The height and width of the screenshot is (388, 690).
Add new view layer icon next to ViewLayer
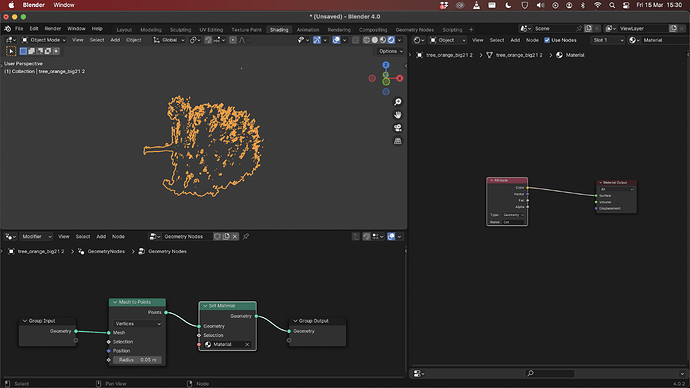point(673,29)
